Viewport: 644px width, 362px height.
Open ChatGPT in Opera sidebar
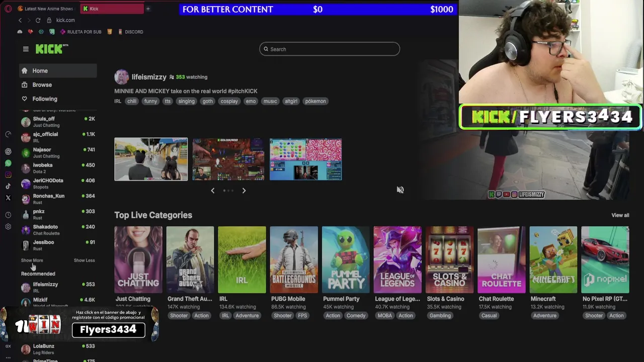[8, 151]
